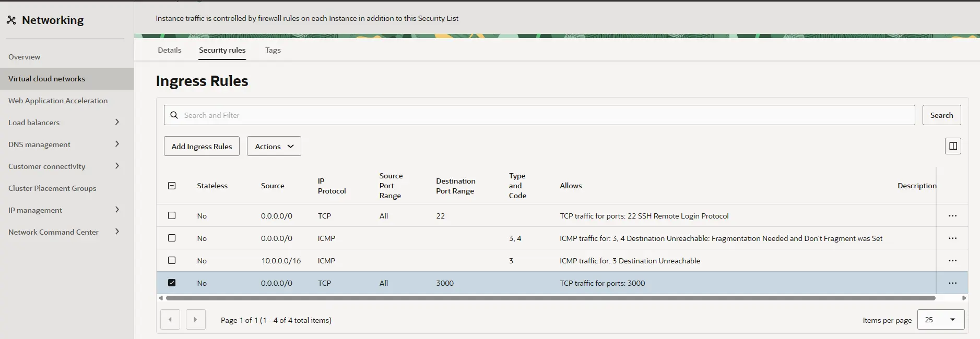The image size is (980, 339).
Task: Open the Actions dropdown
Action: point(274,147)
